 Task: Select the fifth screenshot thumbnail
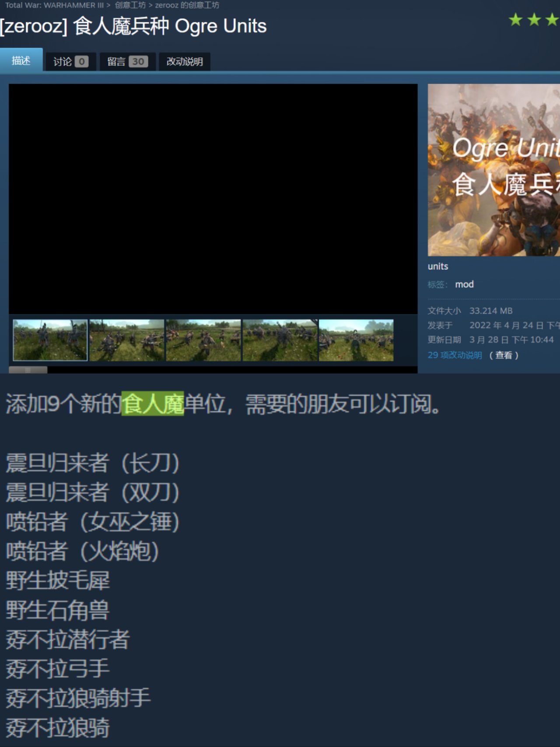[x=356, y=340]
